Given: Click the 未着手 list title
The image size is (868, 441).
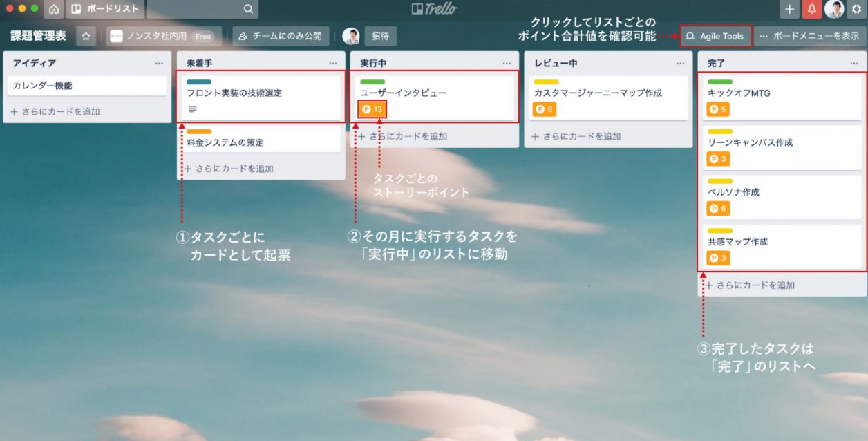Looking at the screenshot, I should (200, 63).
